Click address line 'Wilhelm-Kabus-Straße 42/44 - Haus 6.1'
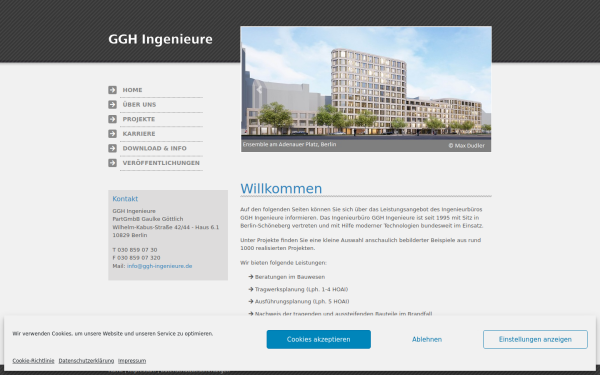The image size is (600, 375). point(166,227)
